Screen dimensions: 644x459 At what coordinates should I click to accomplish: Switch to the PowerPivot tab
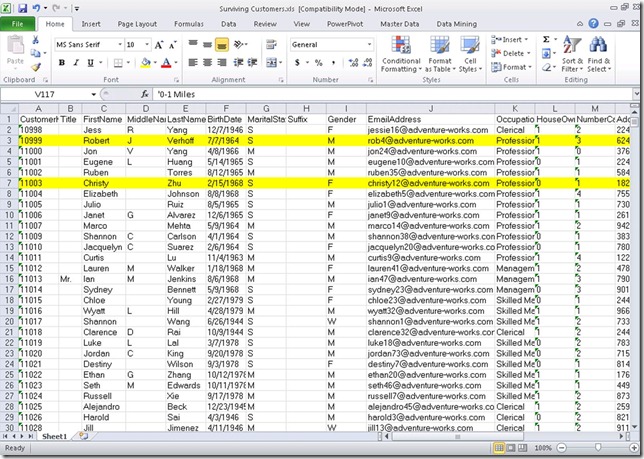click(x=345, y=24)
